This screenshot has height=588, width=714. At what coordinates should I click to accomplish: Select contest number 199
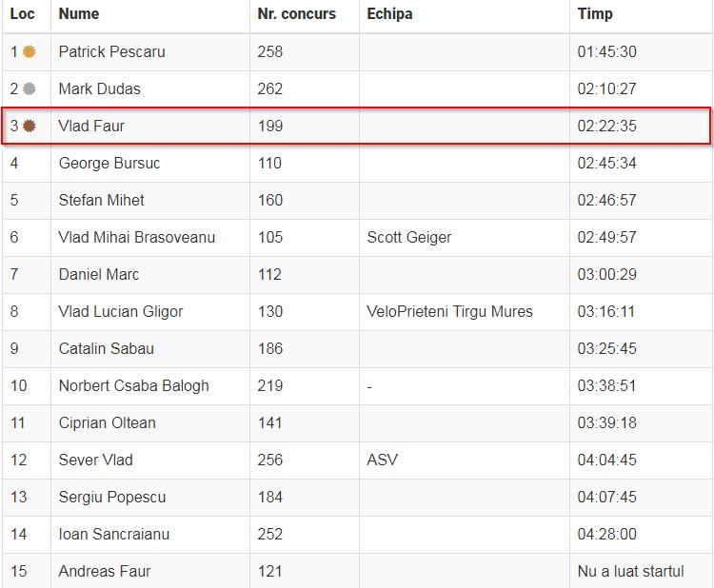pos(270,126)
